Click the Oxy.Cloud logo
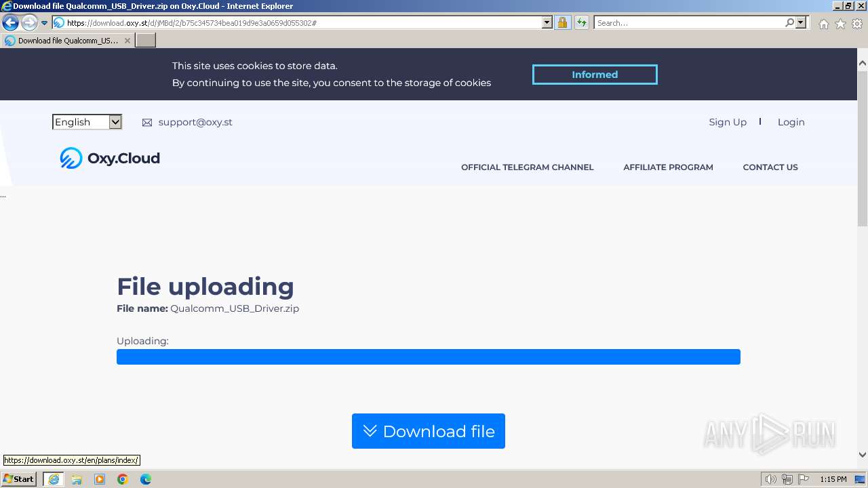The image size is (868, 488). click(110, 158)
